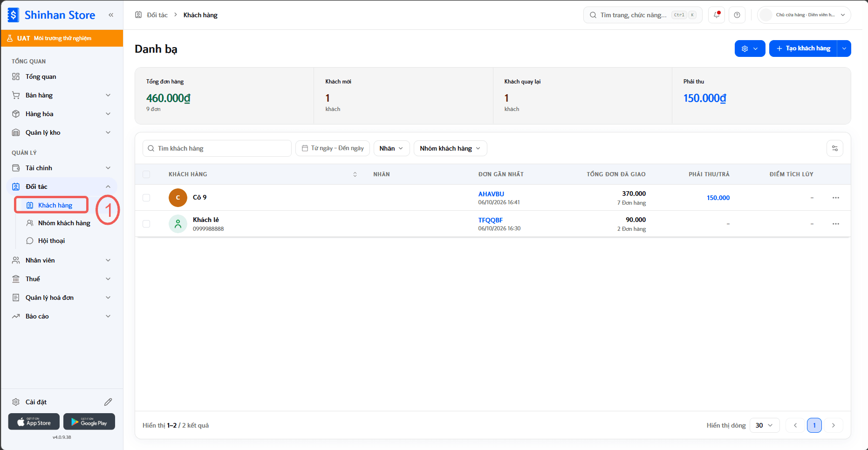Open Nhóm khách hàng submenu item
This screenshot has height=450, width=868.
click(64, 223)
